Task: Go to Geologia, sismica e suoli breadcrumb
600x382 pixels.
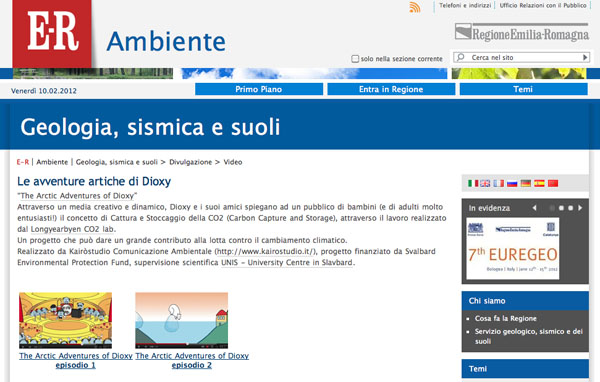Action: [x=117, y=162]
